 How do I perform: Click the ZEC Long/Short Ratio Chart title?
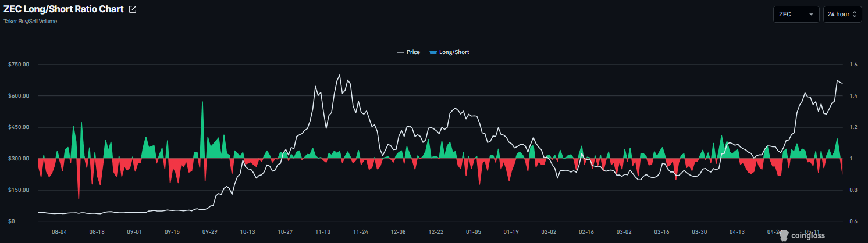pyautogui.click(x=63, y=9)
